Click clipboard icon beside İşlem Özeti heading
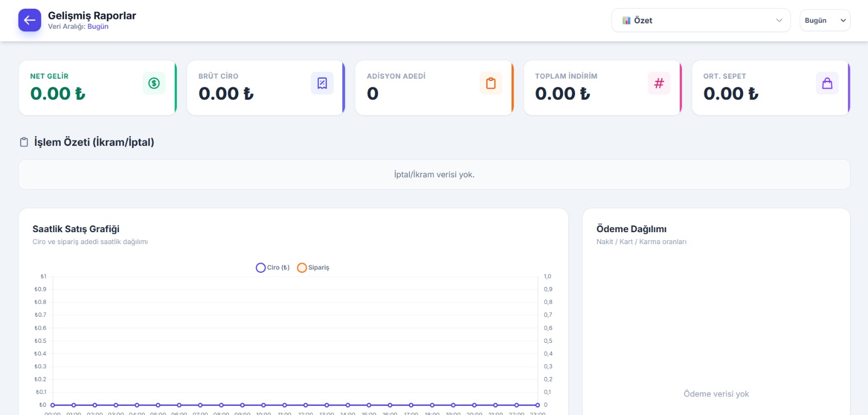 (x=24, y=142)
